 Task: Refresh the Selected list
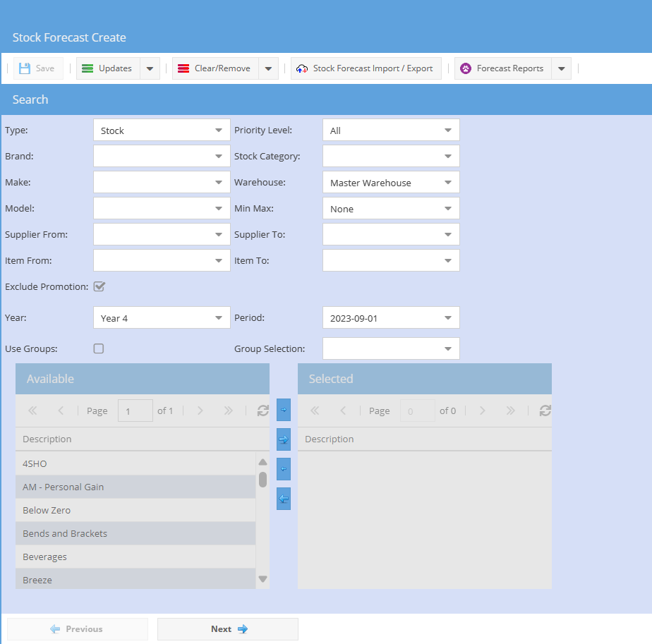tap(545, 411)
